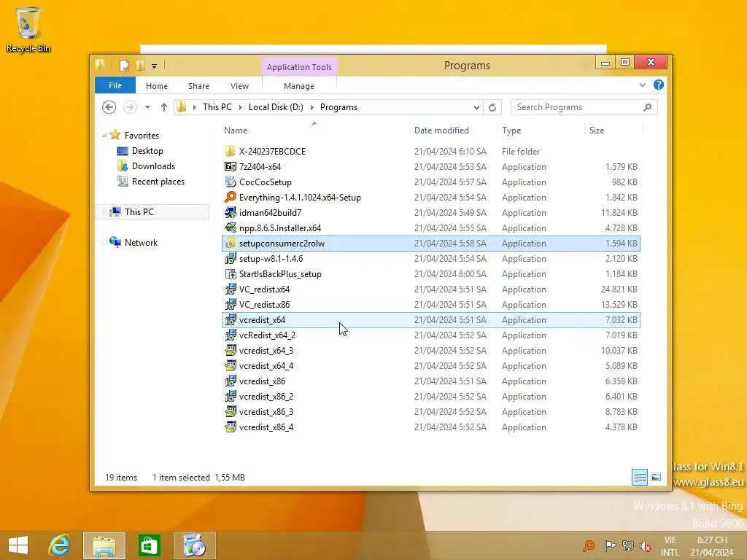
Task: Click the Properties quick access icon
Action: [124, 66]
